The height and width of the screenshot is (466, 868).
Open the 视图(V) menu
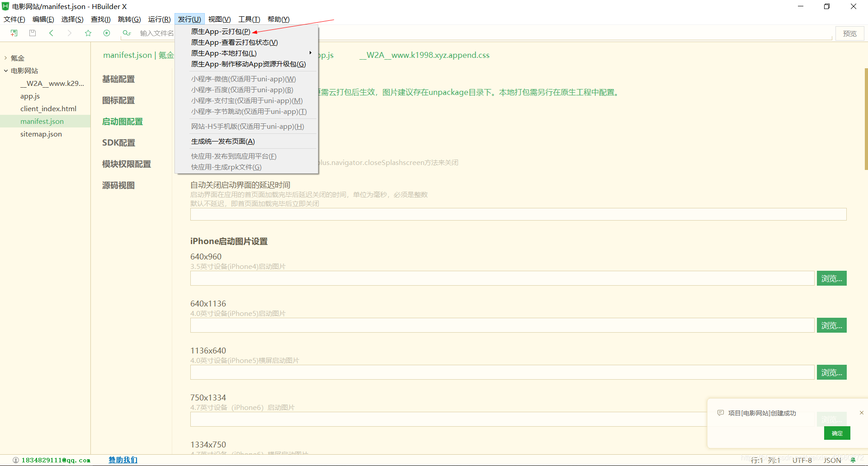coord(220,19)
